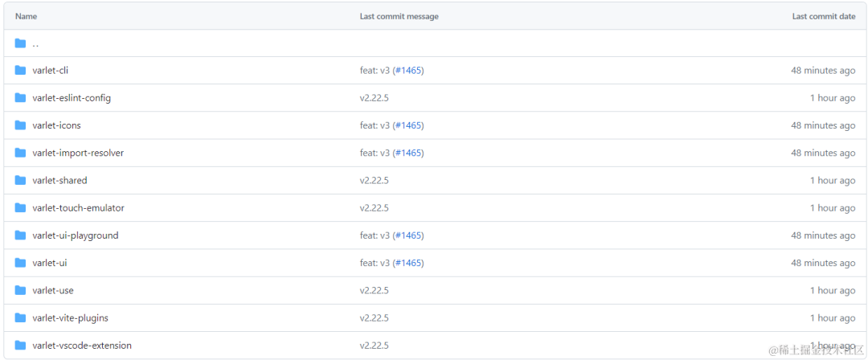
Task: Click 'feat: v3' message in varlet-ui-playground row
Action: click(x=375, y=235)
